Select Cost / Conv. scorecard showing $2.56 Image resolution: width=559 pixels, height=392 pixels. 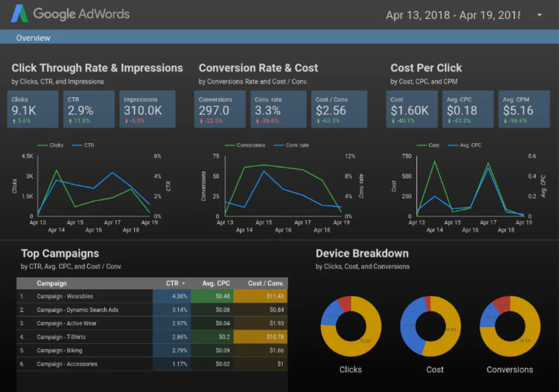[x=339, y=109]
